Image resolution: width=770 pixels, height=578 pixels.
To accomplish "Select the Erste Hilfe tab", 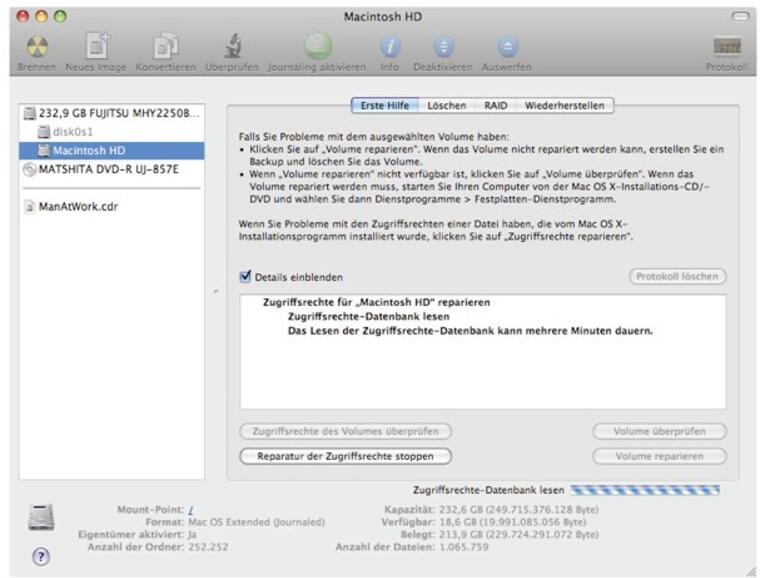I will click(384, 105).
